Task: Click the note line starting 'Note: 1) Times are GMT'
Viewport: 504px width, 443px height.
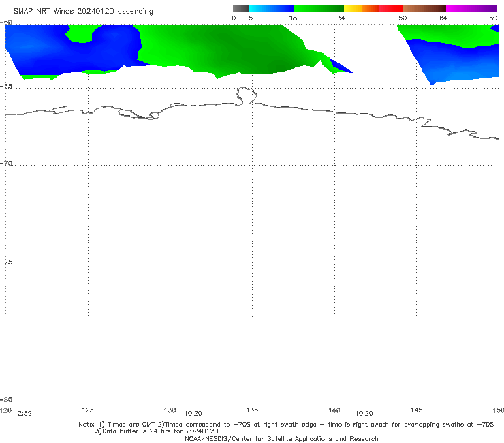Action: pos(286,425)
